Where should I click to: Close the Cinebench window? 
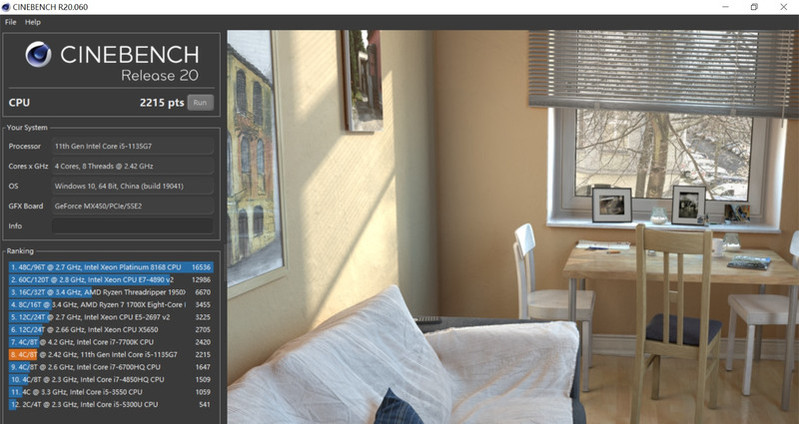[784, 7]
